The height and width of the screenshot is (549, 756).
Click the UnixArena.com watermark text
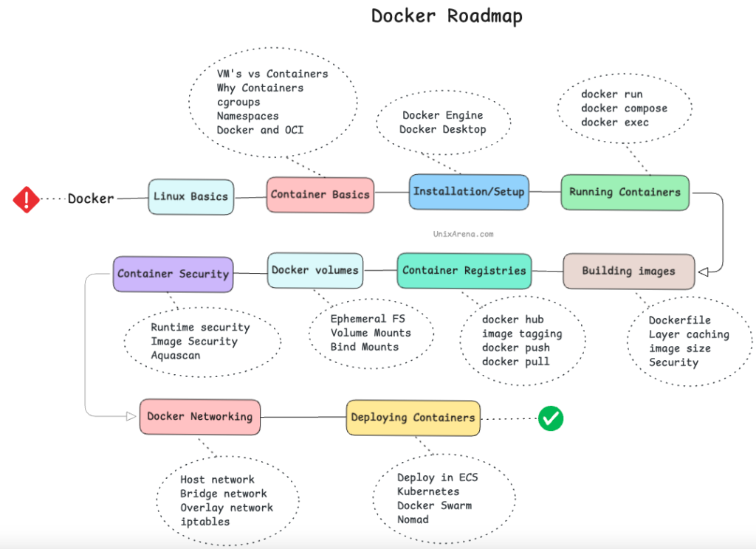coord(464,234)
